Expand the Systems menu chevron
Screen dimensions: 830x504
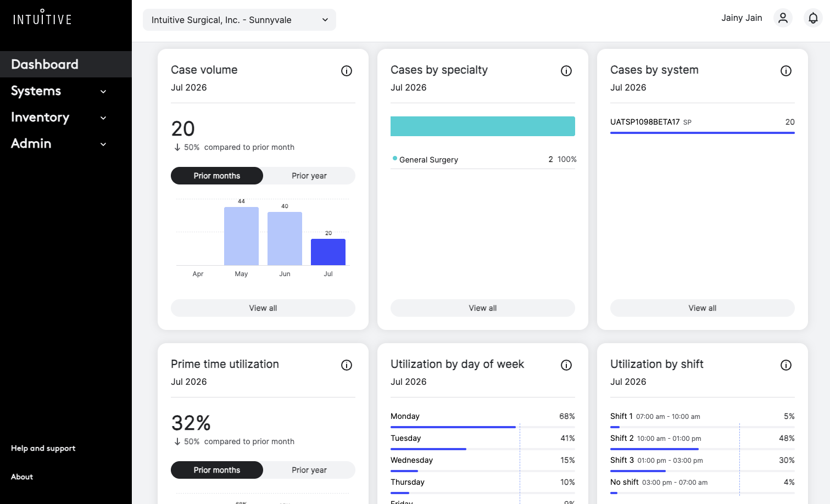pos(103,91)
